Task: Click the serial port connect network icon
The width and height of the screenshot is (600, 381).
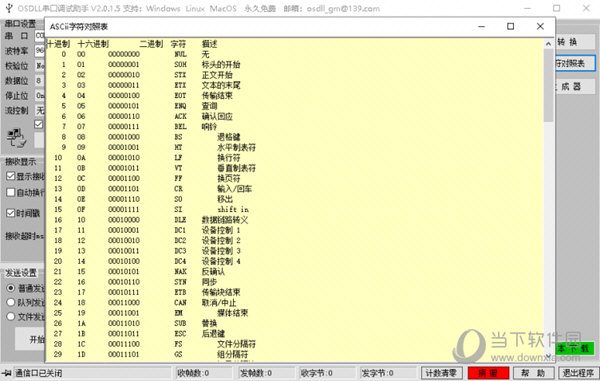Action: (x=16, y=138)
